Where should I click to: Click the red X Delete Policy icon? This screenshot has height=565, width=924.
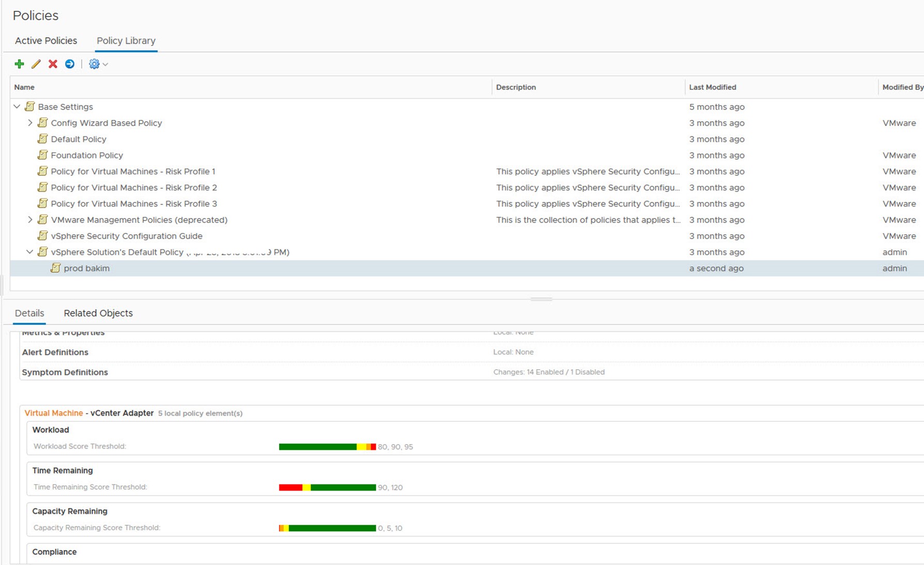click(x=53, y=64)
